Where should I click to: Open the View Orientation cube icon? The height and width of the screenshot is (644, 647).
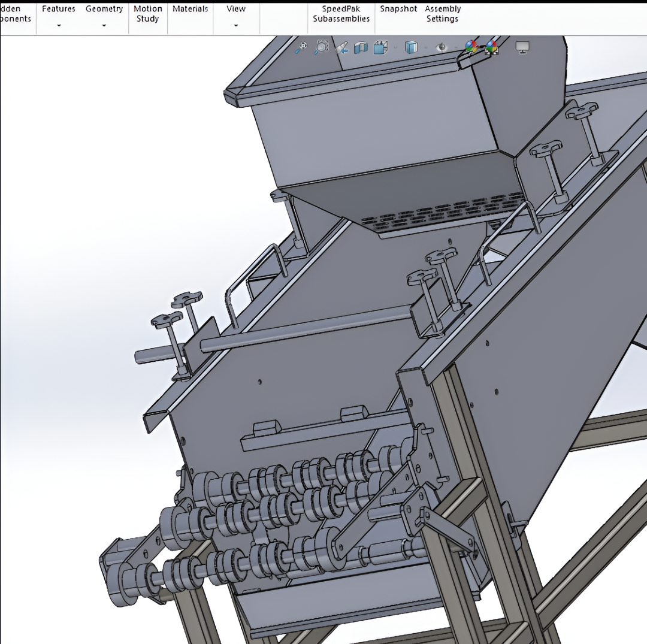click(x=380, y=47)
